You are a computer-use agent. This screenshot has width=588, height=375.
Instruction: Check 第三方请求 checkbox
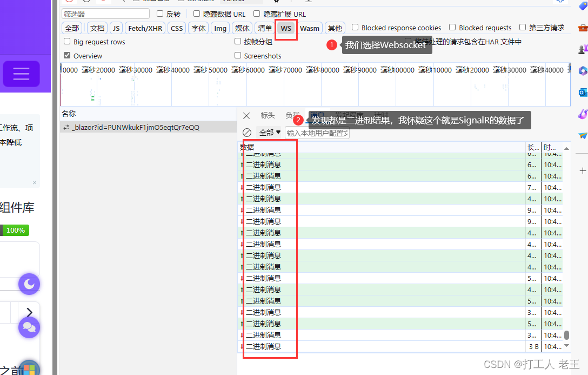[523, 27]
